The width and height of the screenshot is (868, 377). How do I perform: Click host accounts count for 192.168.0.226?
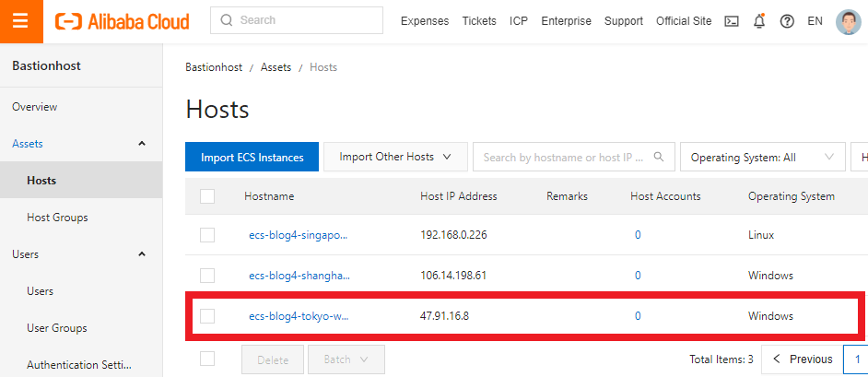pos(638,235)
